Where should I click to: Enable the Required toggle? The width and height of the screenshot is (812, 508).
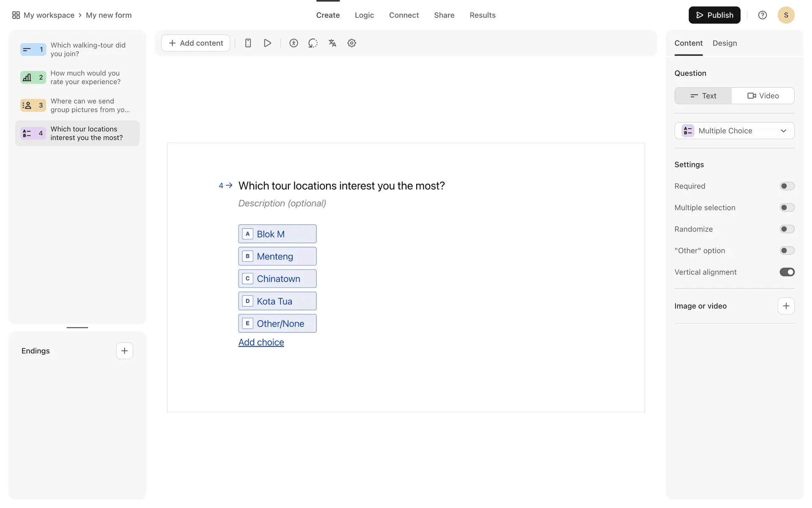[x=787, y=186]
